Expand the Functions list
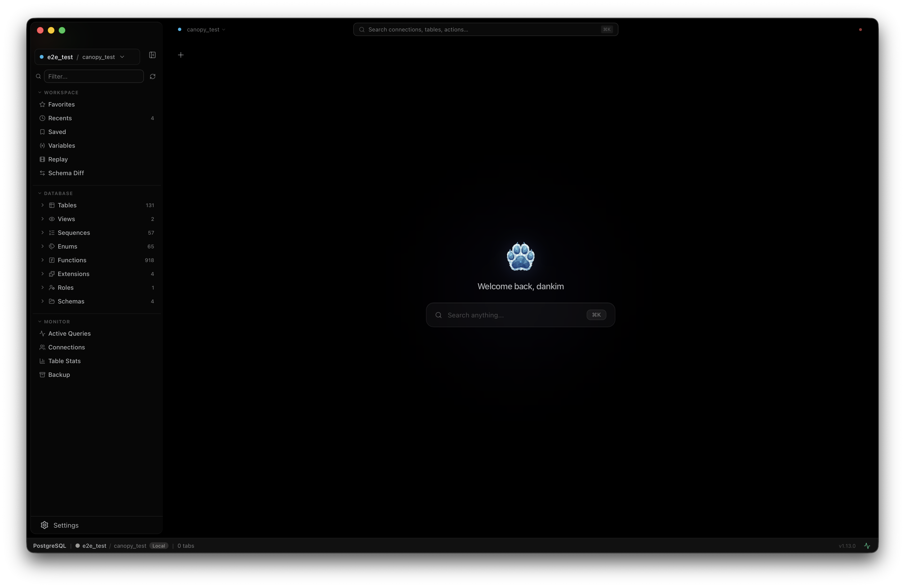The height and width of the screenshot is (588, 905). click(x=43, y=260)
